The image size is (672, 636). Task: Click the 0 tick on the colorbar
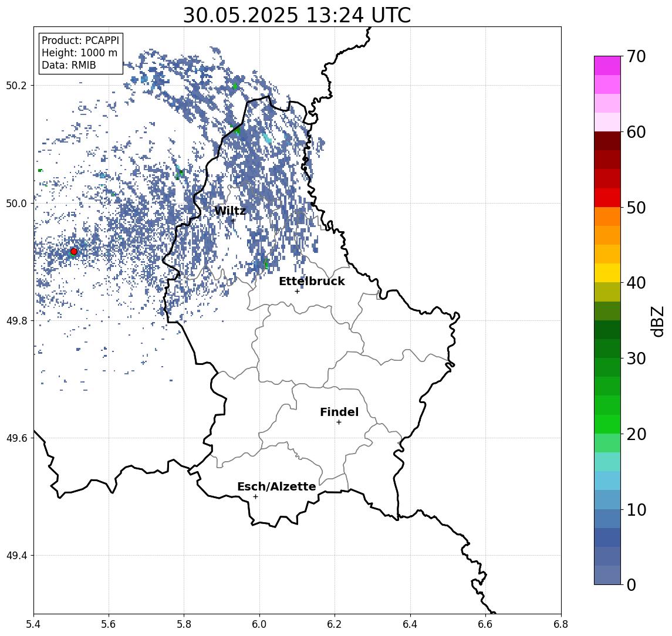[632, 584]
